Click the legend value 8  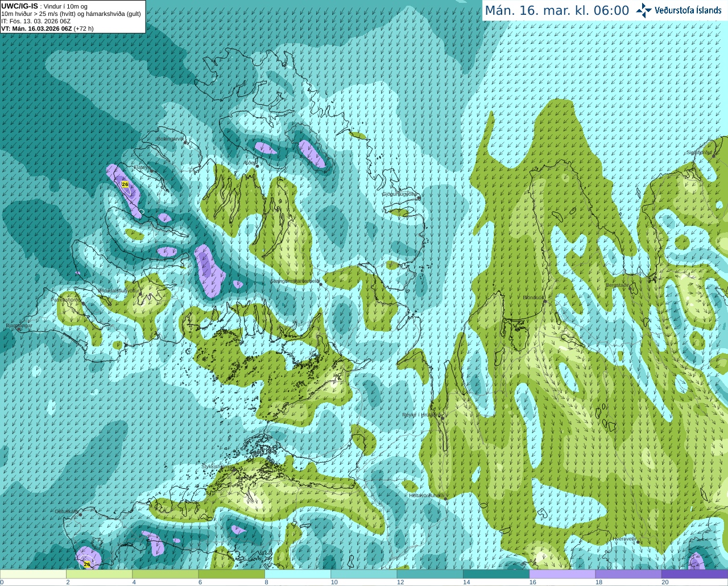pos(266,582)
